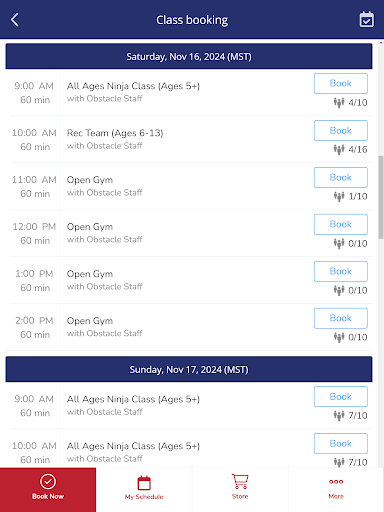The image size is (384, 512).
Task: Click attendee icon beside 4/10 on Saturday
Action: pos(339,103)
